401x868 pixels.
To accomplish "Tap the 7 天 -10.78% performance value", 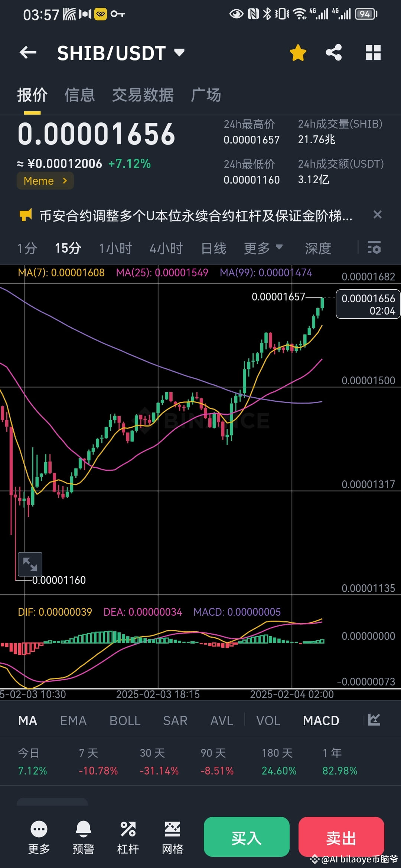I will 98,771.
